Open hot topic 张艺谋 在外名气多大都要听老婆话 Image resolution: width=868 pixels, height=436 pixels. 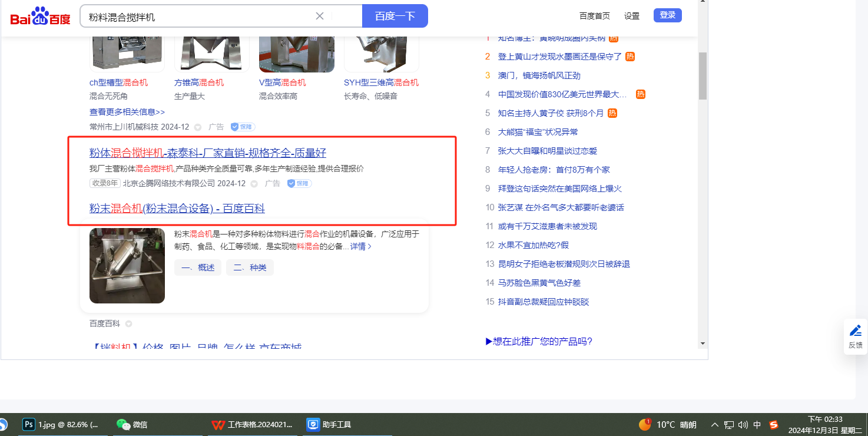[x=561, y=207]
